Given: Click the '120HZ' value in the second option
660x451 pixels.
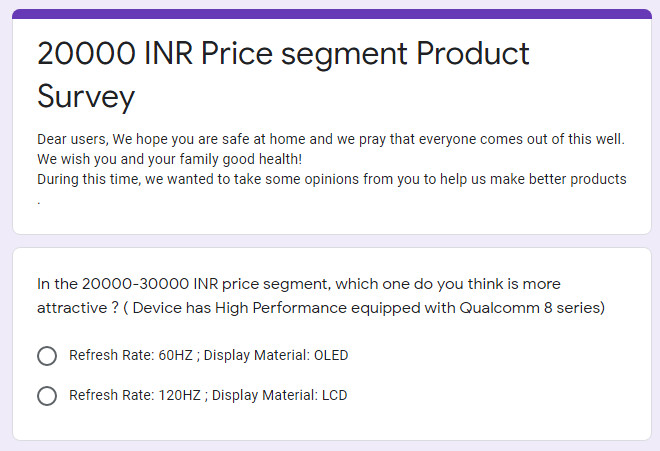Looking at the screenshot, I should tap(179, 395).
